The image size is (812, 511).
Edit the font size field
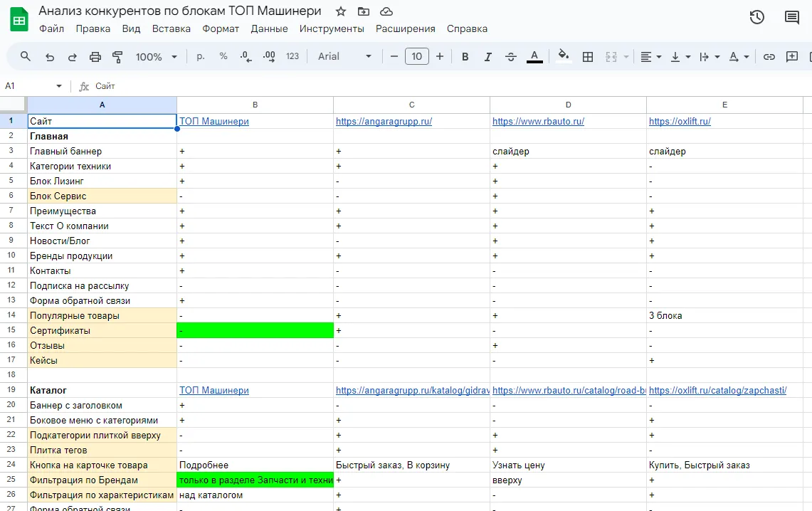pyautogui.click(x=417, y=56)
